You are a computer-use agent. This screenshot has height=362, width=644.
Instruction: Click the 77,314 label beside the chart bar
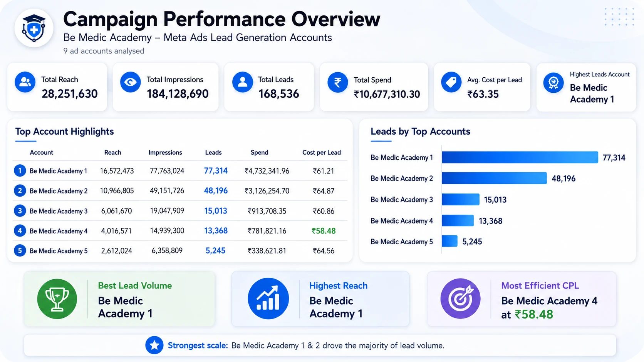[x=614, y=158]
